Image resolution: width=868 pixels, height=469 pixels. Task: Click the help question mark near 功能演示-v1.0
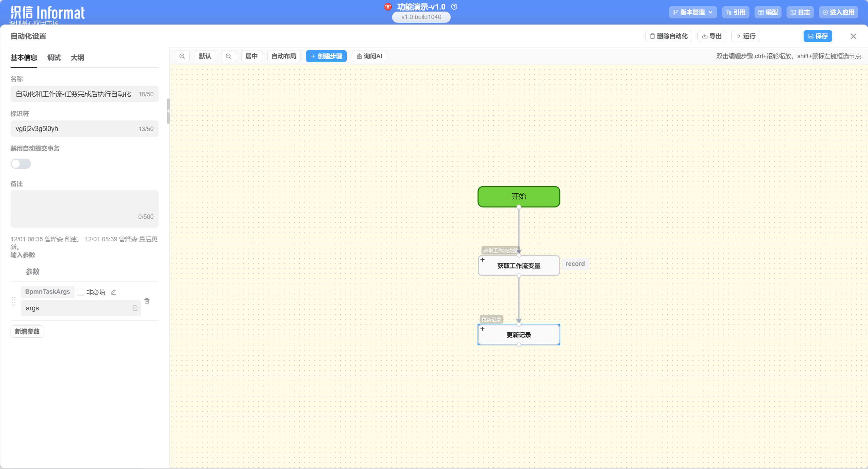click(454, 7)
